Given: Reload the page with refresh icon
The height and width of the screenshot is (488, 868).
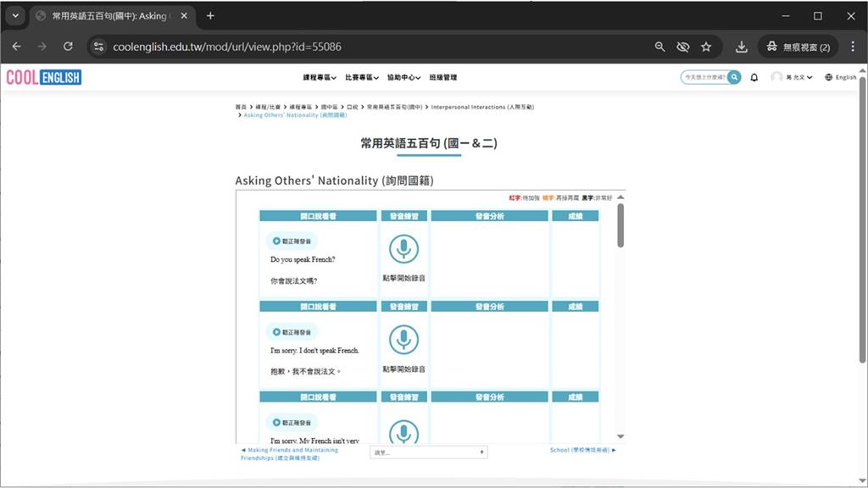Looking at the screenshot, I should tap(68, 47).
